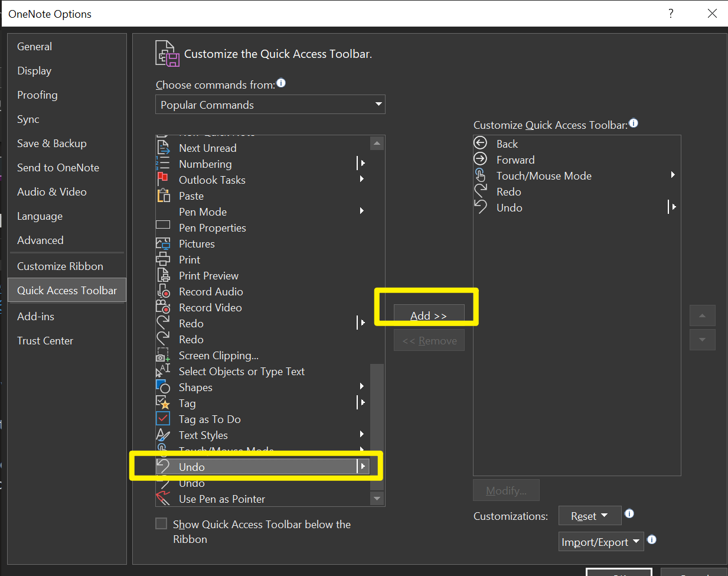Click the Use Pen as Pointer icon
This screenshot has height=576, width=728.
point(163,499)
